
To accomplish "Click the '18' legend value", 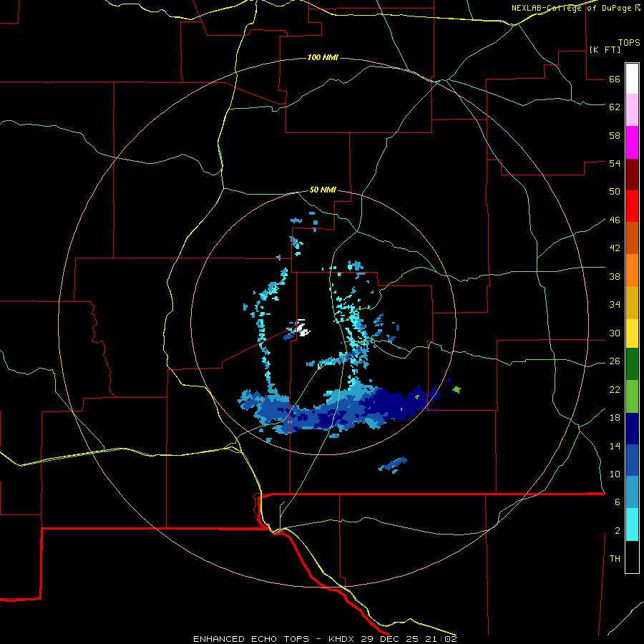I will (x=615, y=418).
